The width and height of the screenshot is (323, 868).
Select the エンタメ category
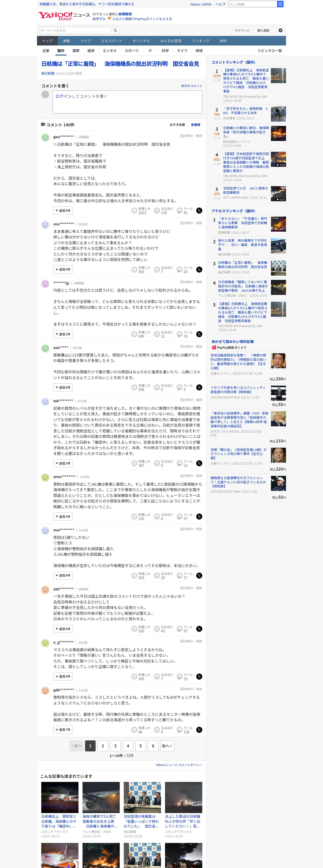109,50
